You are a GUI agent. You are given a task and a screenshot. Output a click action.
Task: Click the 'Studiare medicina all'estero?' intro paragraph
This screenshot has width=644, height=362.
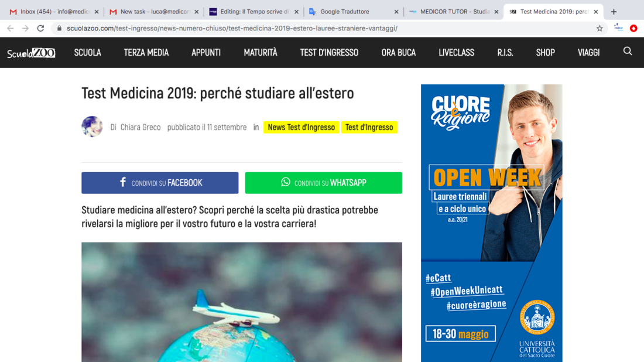[229, 217]
